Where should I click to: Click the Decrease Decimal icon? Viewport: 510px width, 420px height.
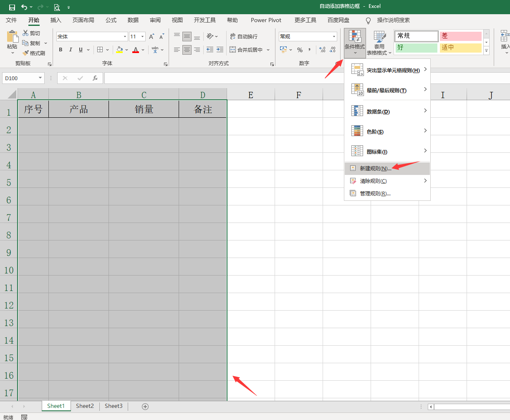pos(332,50)
